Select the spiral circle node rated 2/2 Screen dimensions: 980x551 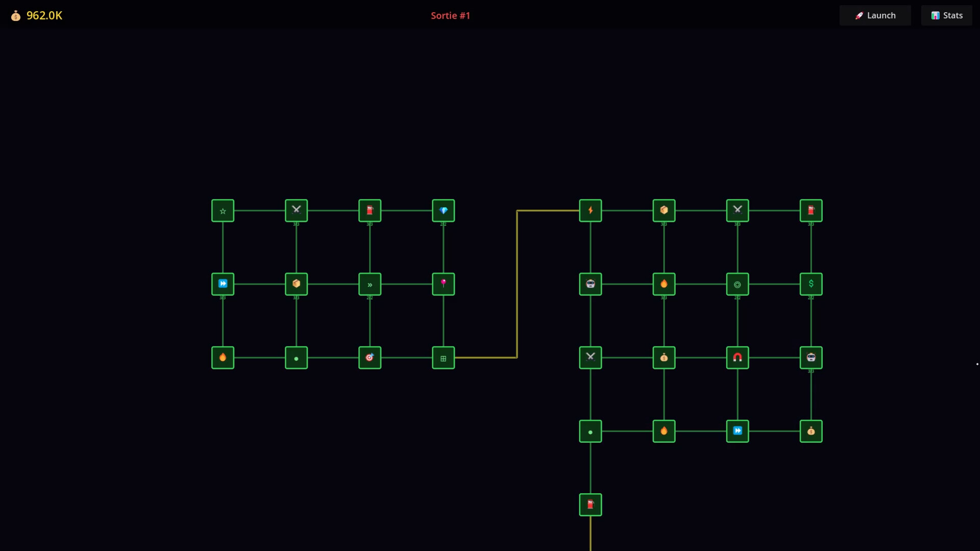pyautogui.click(x=738, y=284)
